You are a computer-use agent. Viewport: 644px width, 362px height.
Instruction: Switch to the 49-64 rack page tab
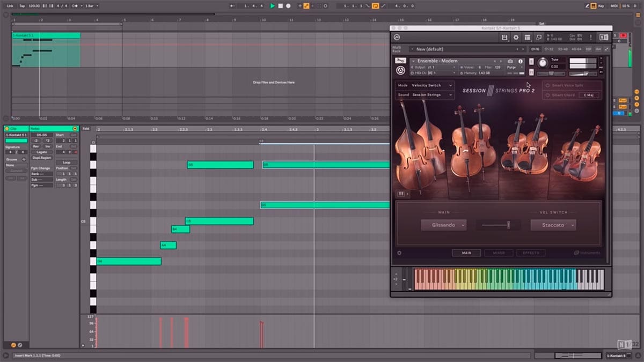[576, 49]
